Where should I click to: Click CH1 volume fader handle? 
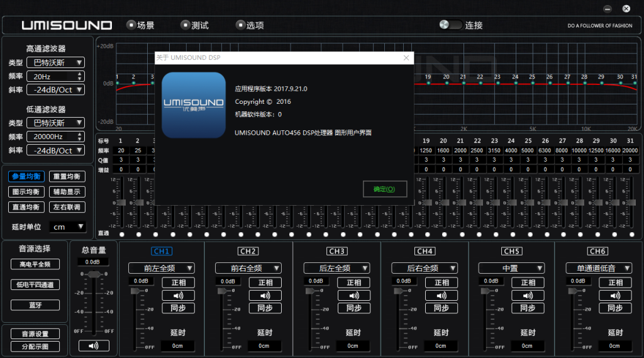[135, 291]
